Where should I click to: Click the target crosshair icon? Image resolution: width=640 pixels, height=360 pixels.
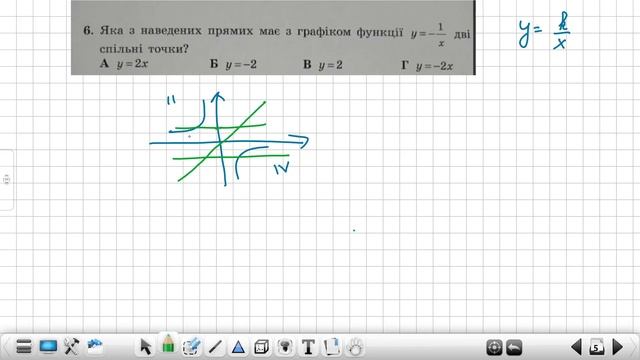(494, 347)
